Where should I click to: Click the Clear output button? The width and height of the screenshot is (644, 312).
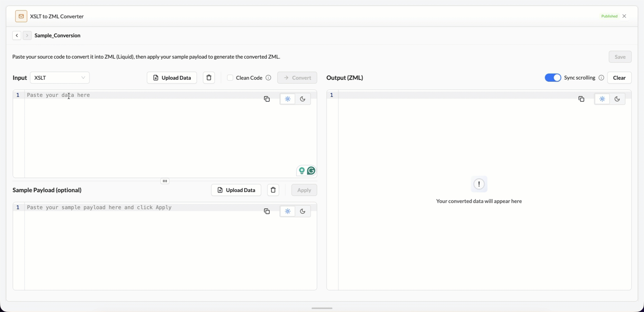point(619,78)
